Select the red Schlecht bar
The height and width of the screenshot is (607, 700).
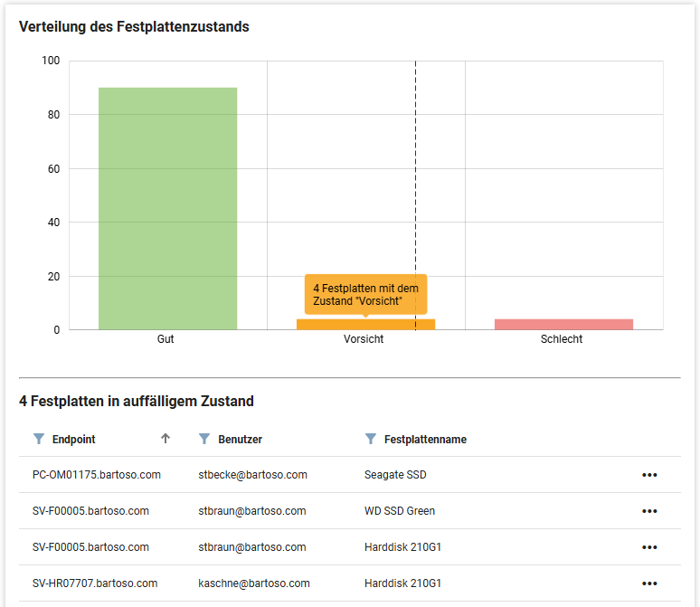(563, 324)
